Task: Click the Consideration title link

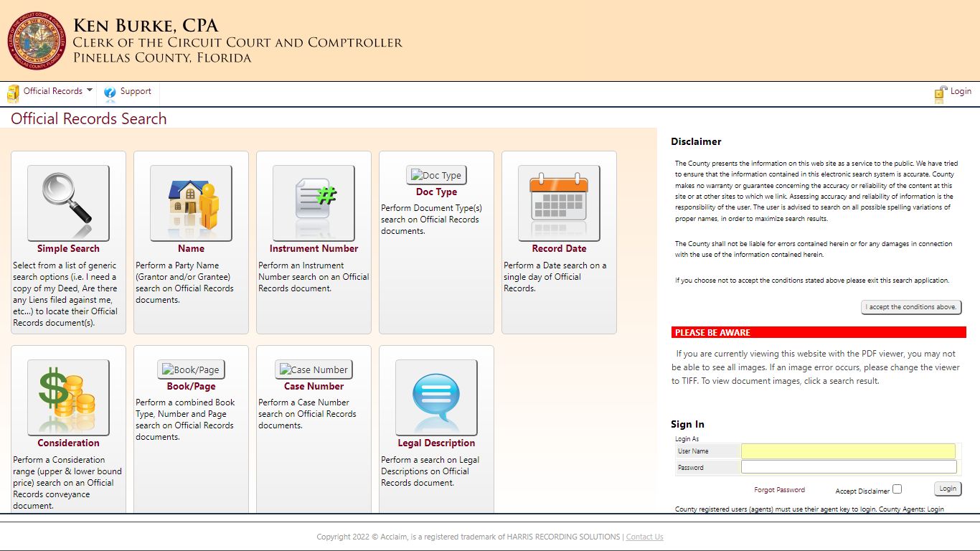Action: click(x=68, y=443)
